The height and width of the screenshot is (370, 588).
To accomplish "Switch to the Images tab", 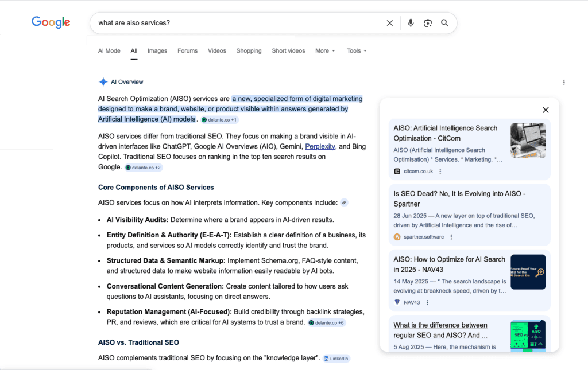I will click(x=157, y=50).
